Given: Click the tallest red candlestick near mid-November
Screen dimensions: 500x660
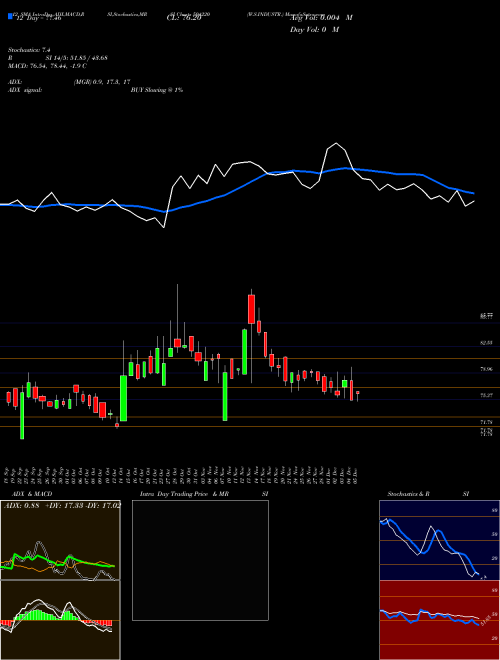Looking at the screenshot, I should pyautogui.click(x=252, y=309).
